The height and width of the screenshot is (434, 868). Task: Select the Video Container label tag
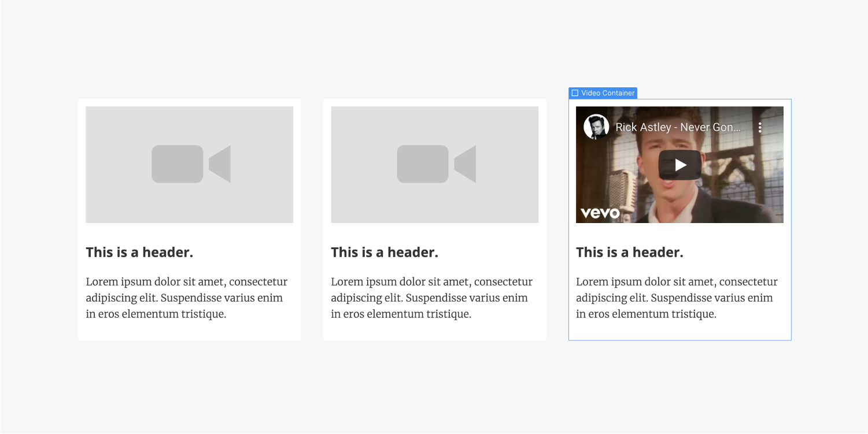click(x=603, y=93)
